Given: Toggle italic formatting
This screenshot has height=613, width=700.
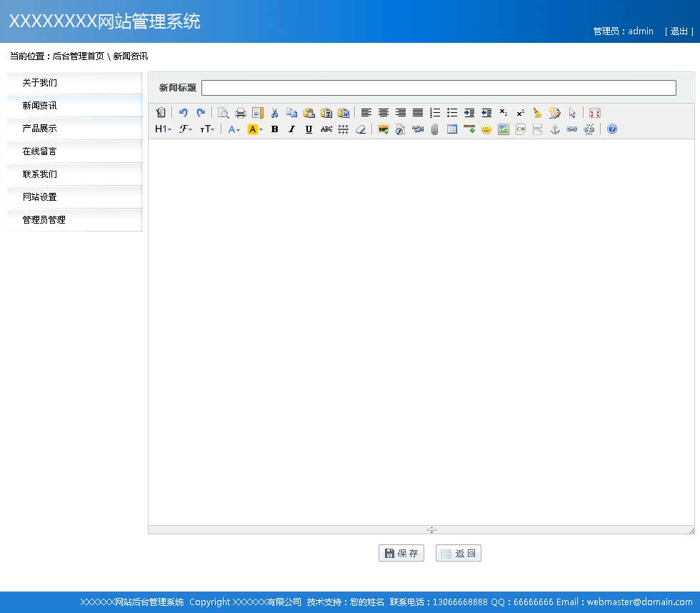Looking at the screenshot, I should (291, 129).
